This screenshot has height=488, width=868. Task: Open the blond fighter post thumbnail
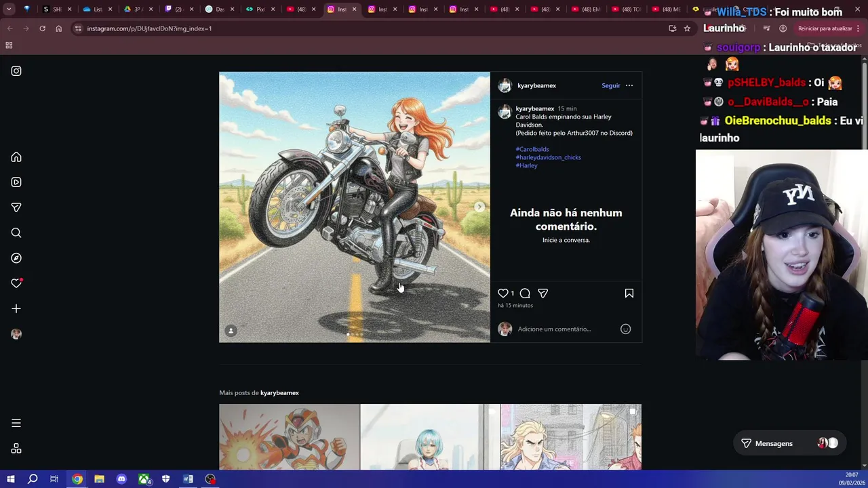(x=571, y=437)
